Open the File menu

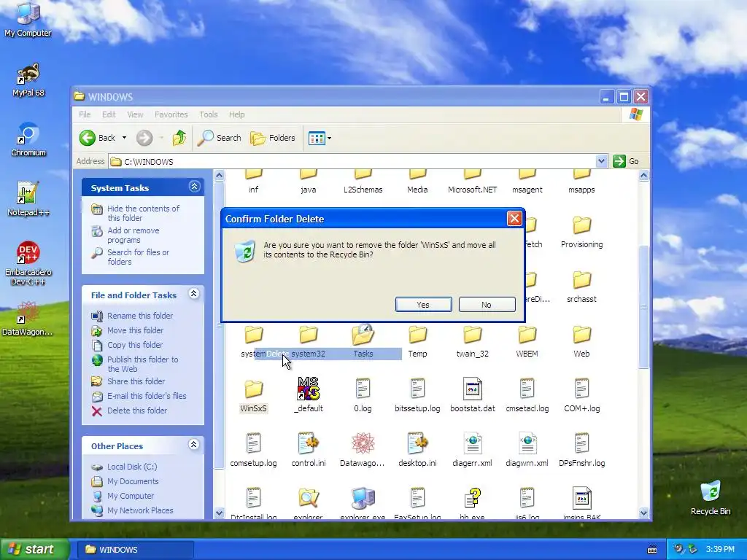coord(85,114)
